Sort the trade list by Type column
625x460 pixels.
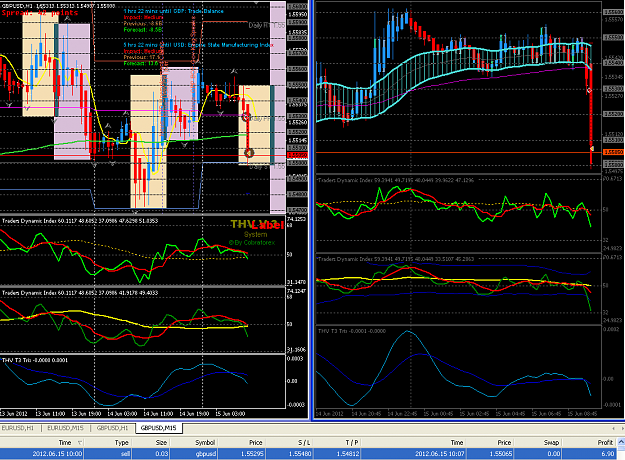(121, 442)
